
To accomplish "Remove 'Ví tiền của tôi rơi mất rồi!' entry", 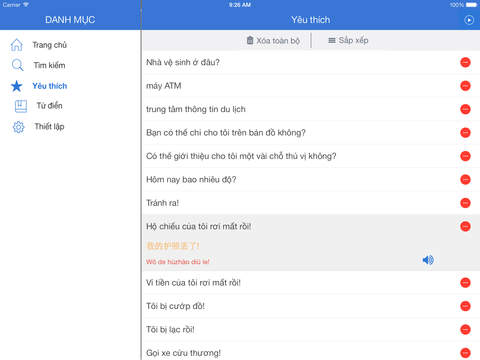I will pyautogui.click(x=465, y=283).
